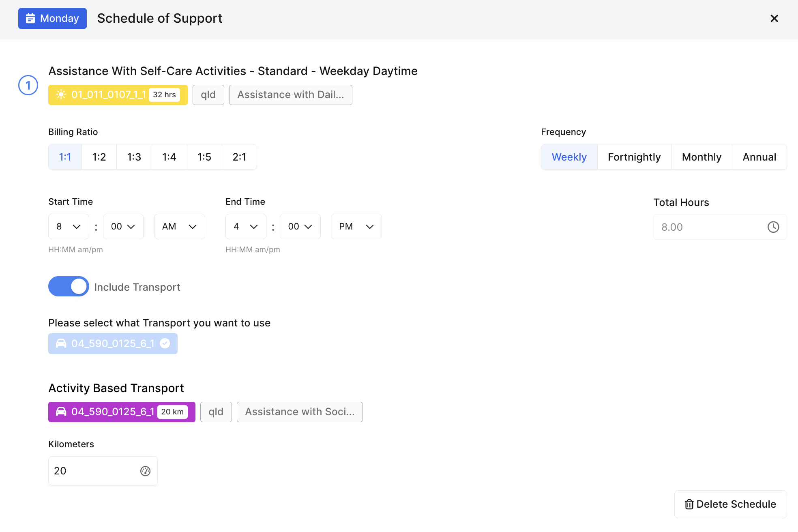This screenshot has height=532, width=798.
Task: Select billing ratio 1:2
Action: (99, 157)
